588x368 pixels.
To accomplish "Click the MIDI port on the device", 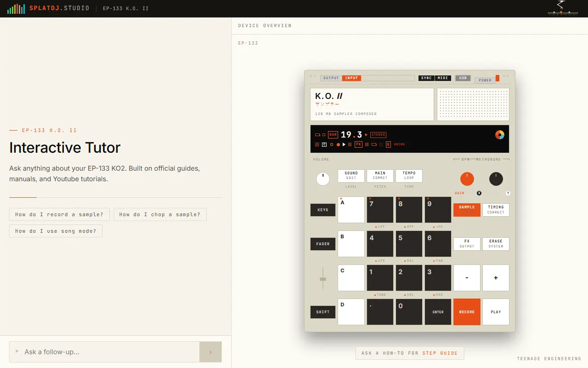I will click(x=443, y=78).
